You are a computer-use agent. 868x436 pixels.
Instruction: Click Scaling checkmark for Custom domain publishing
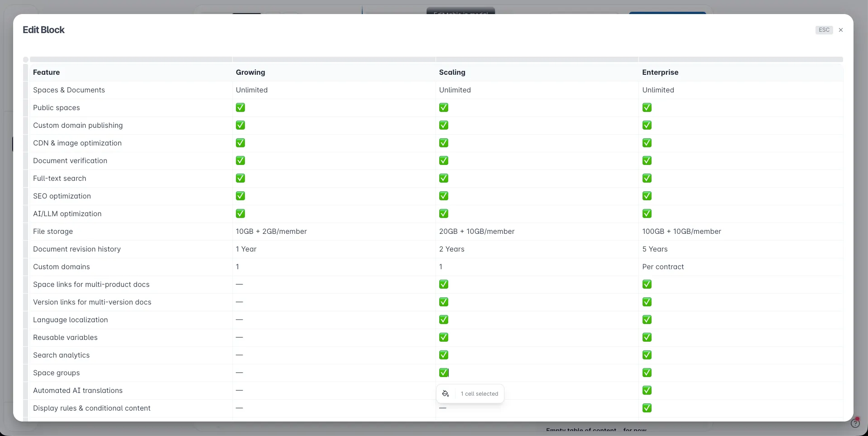coord(444,125)
